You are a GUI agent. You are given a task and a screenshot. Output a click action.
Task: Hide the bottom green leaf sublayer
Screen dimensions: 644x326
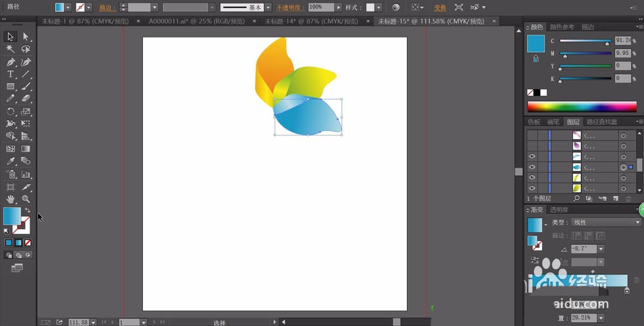533,188
